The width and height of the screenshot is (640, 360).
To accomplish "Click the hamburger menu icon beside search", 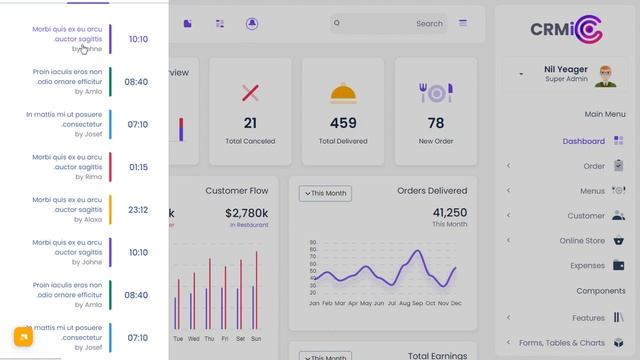I will tap(462, 23).
